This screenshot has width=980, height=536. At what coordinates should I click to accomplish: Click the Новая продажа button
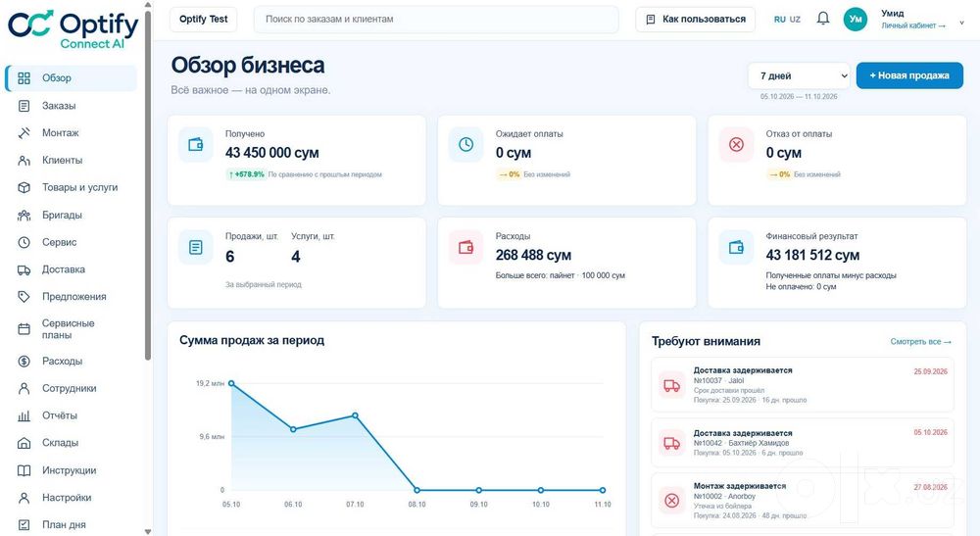[909, 75]
